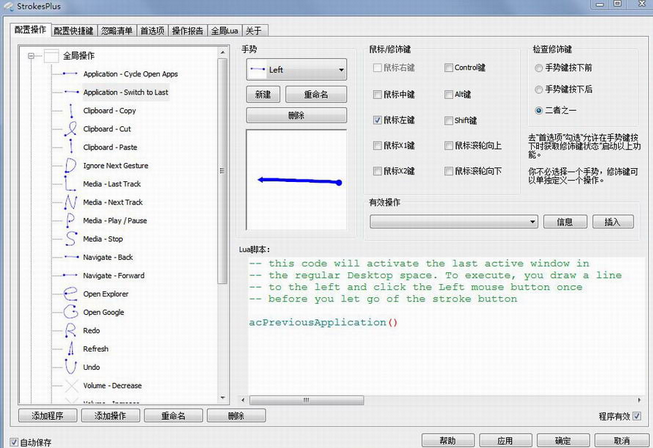653x448 pixels.
Task: Click the Open Google G gesture icon
Action: tap(71, 312)
